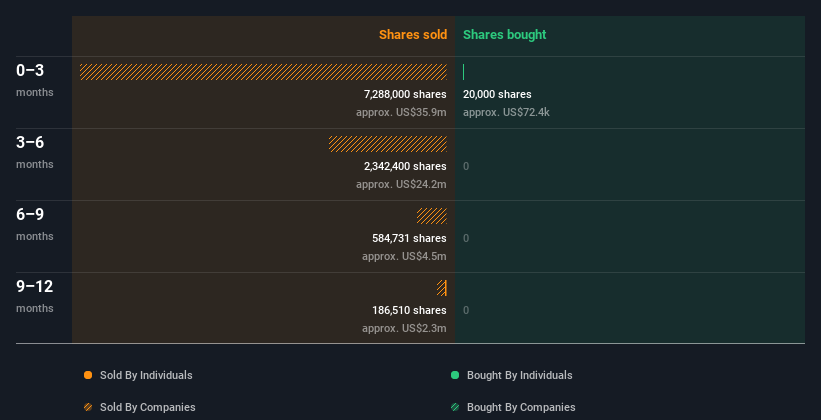Screen dimensions: 821x420
Task: Click the 9–12 months hatched sold bar
Action: coord(441,288)
